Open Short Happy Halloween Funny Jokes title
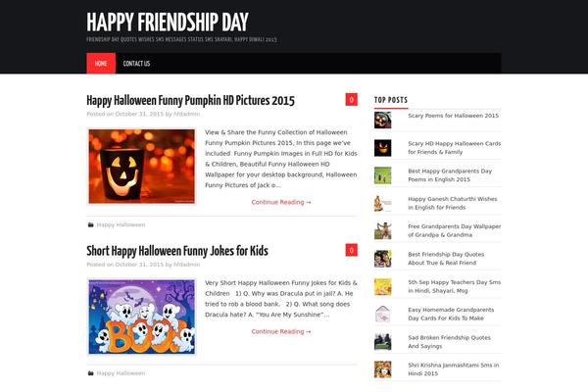 point(177,251)
